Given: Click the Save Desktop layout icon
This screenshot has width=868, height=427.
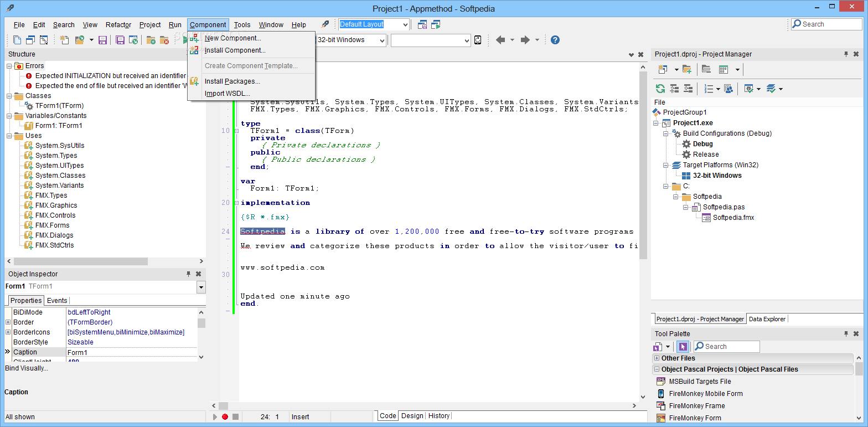Looking at the screenshot, I should [x=422, y=24].
